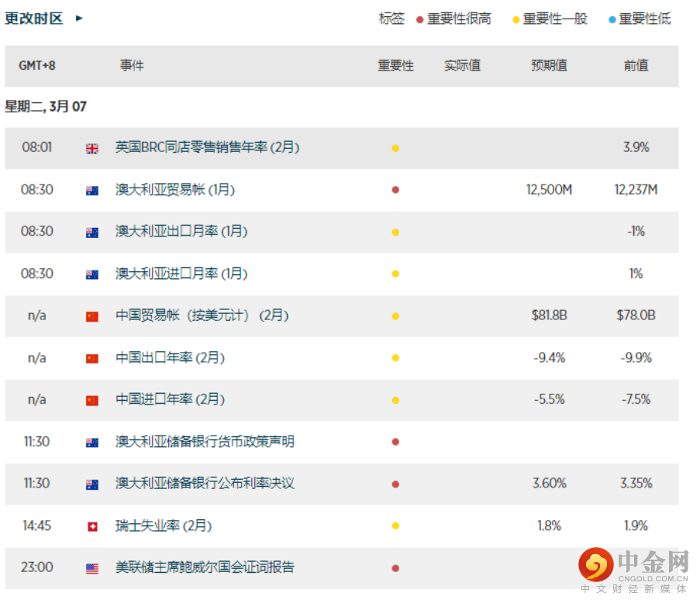Select red 重要性很高 legend dot
Screen dimensions: 700x603
point(419,19)
